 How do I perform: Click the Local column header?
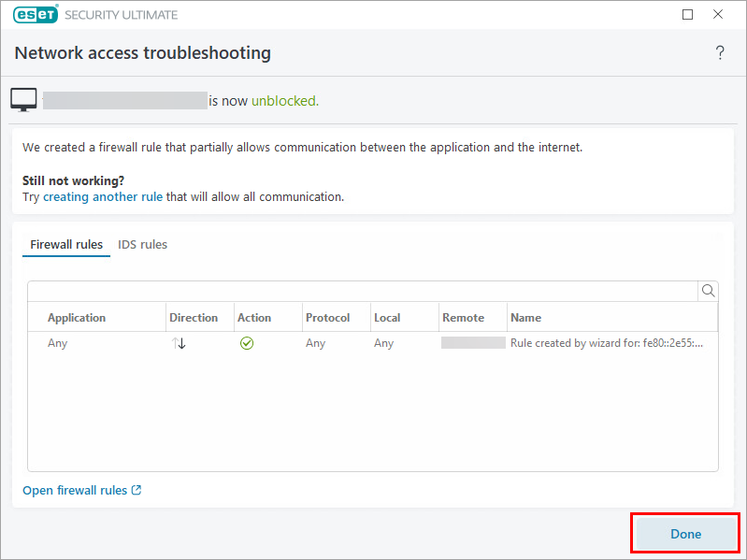point(387,318)
